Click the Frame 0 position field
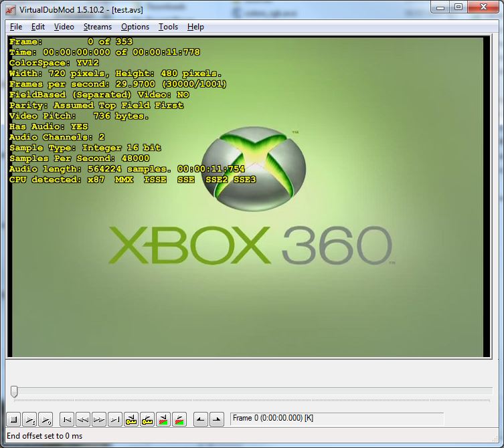Screen dimensions: 504x448 337,419
